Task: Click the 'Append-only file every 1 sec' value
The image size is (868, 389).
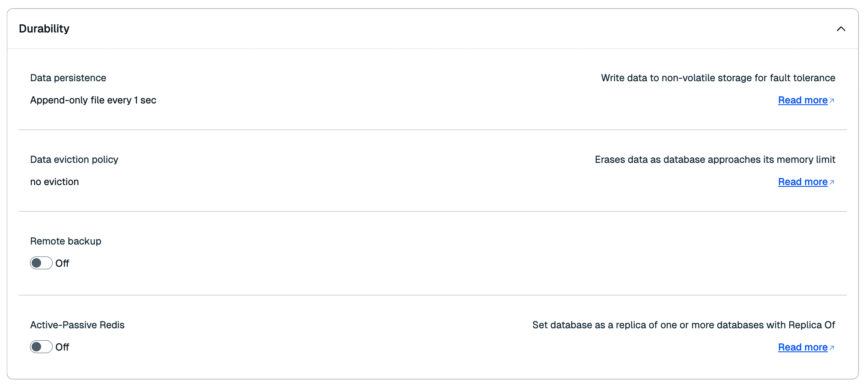Action: [93, 100]
